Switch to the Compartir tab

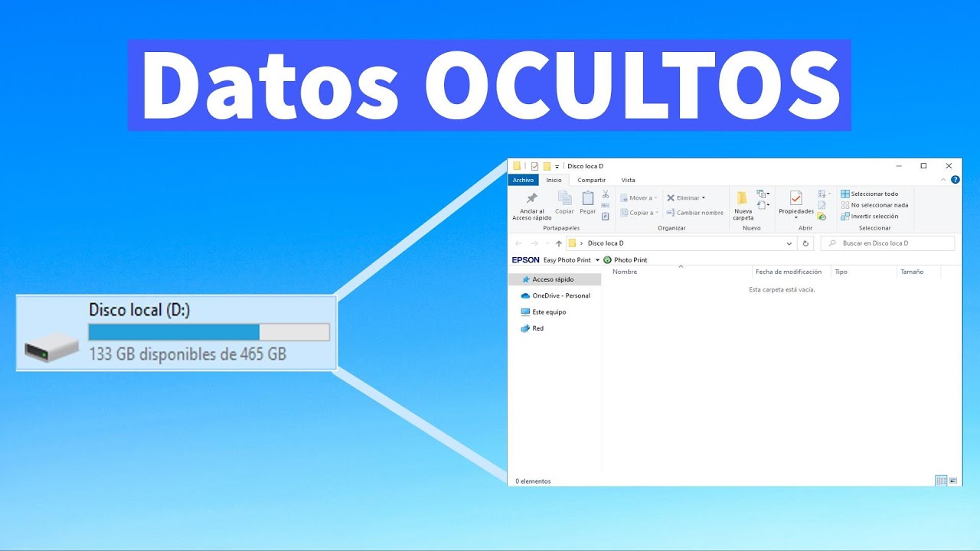click(x=592, y=180)
